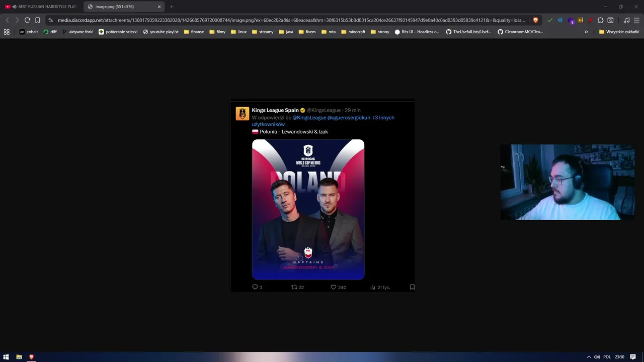Click the yellow star extension icon
Screen dimensions: 644x362
click(580, 20)
